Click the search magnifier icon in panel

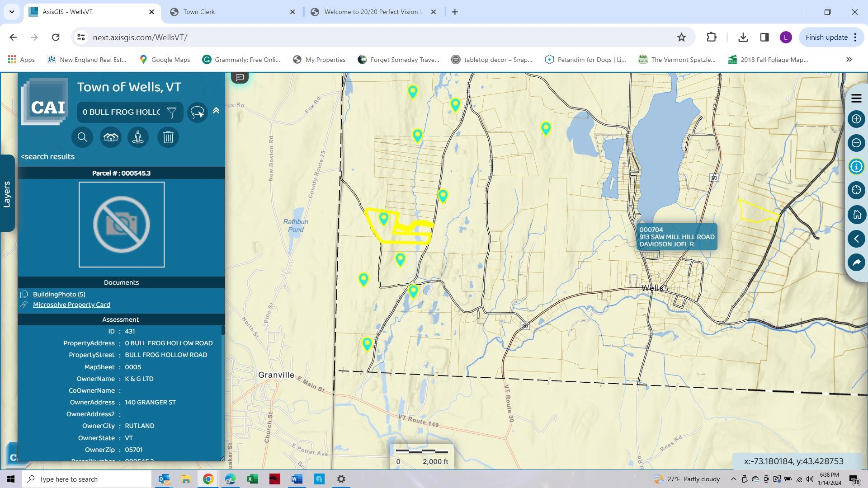tap(82, 137)
